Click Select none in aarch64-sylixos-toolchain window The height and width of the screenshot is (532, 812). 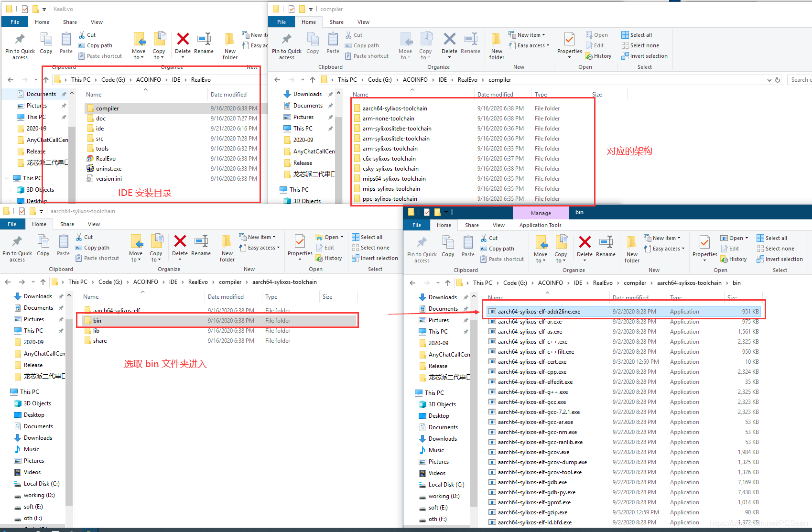371,248
